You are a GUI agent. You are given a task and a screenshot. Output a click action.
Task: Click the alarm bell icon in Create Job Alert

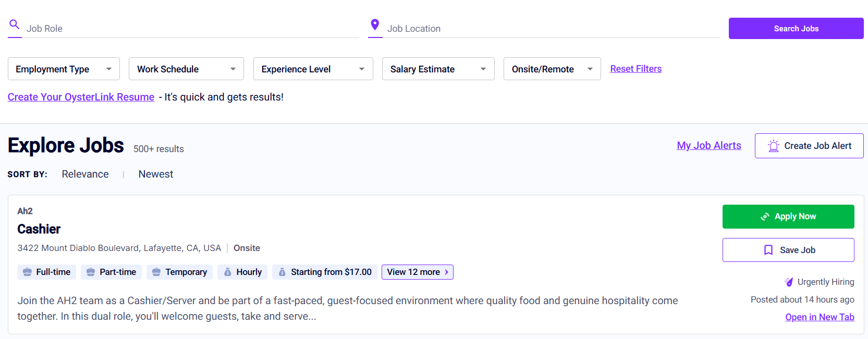tap(774, 146)
